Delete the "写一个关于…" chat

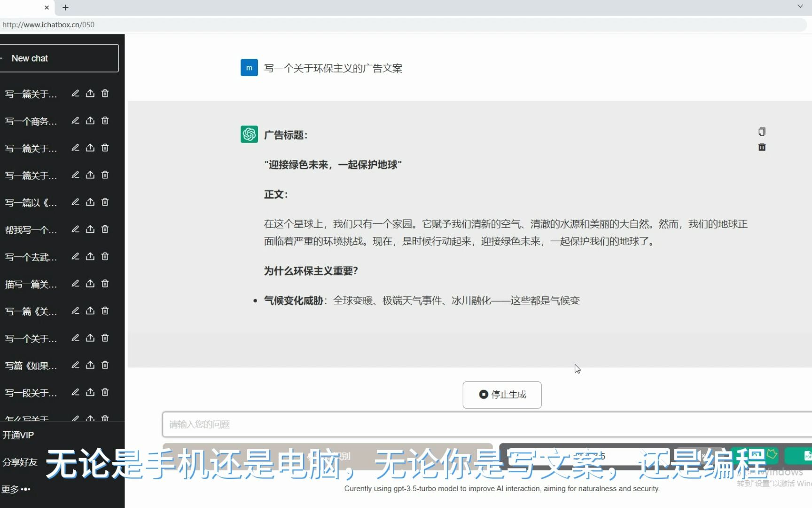tap(105, 338)
